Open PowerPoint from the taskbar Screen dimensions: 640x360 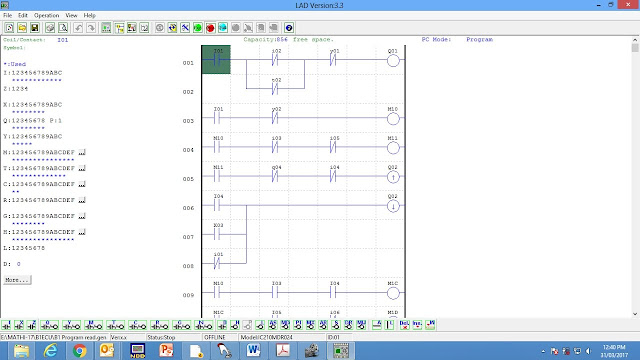167,351
